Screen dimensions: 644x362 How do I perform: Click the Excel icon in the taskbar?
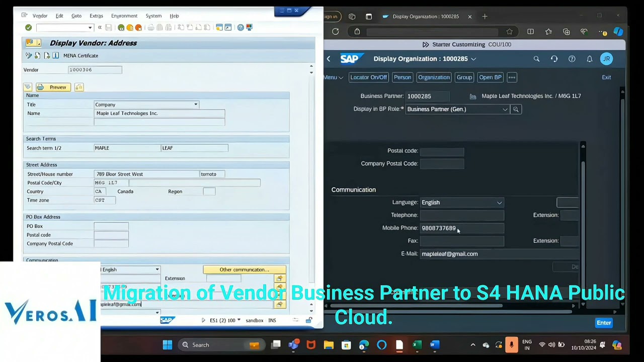point(417,345)
